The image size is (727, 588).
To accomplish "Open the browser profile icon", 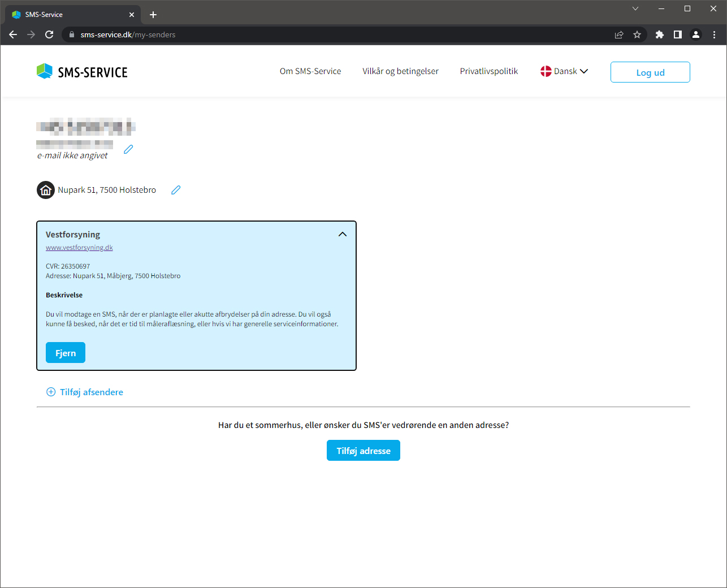I will pyautogui.click(x=696, y=34).
